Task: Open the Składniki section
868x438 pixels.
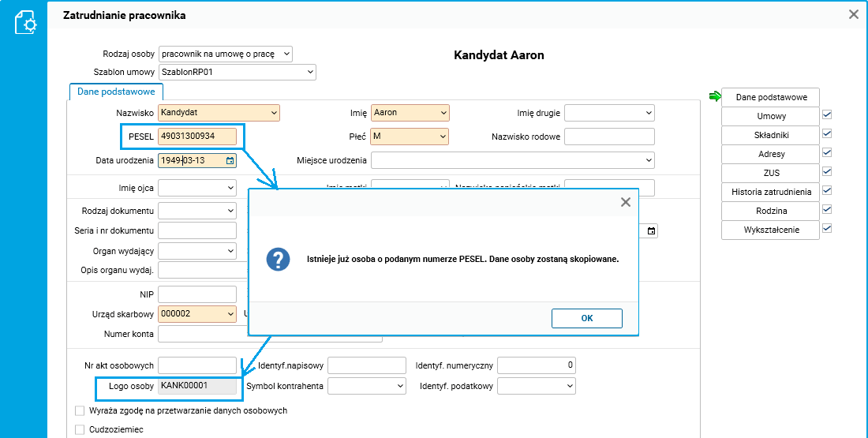Action: point(770,135)
